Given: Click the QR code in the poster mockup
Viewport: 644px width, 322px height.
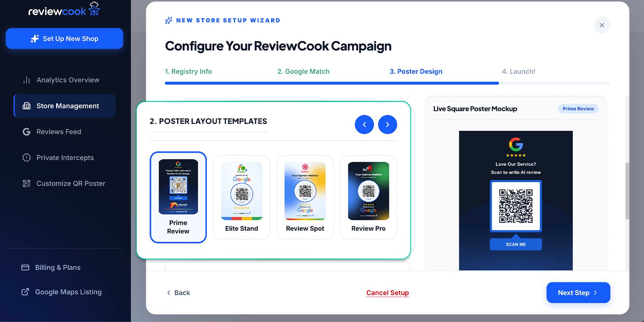Looking at the screenshot, I should point(516,206).
